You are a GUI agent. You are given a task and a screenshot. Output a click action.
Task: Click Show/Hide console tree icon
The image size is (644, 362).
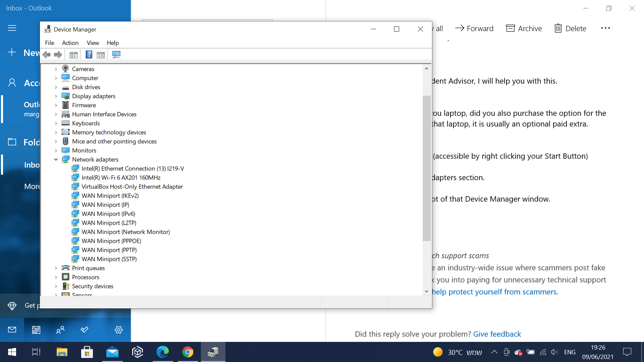(x=73, y=55)
